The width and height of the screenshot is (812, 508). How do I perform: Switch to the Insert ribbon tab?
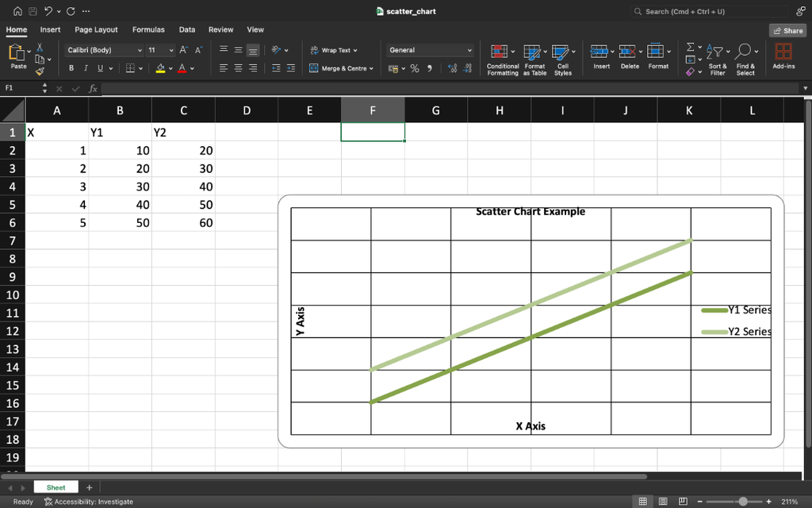(50, 29)
